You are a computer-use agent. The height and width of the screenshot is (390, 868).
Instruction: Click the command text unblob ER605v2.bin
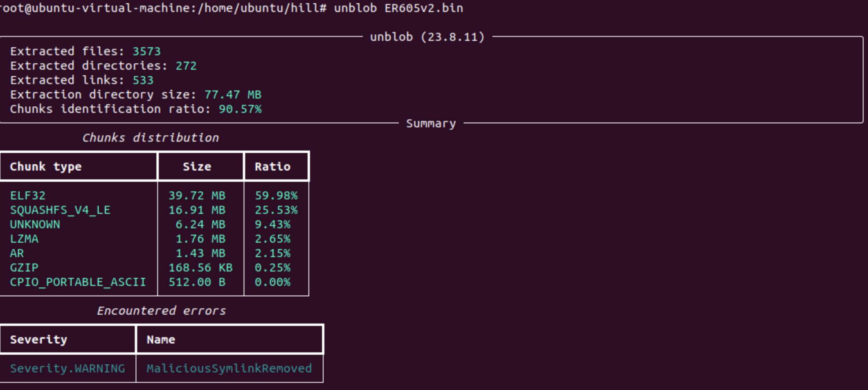point(398,8)
